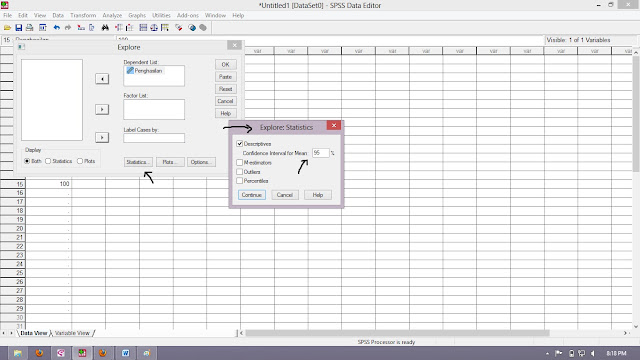The image size is (640, 360).
Task: Click the horizontal scrollbar left arrow
Action: (241, 333)
